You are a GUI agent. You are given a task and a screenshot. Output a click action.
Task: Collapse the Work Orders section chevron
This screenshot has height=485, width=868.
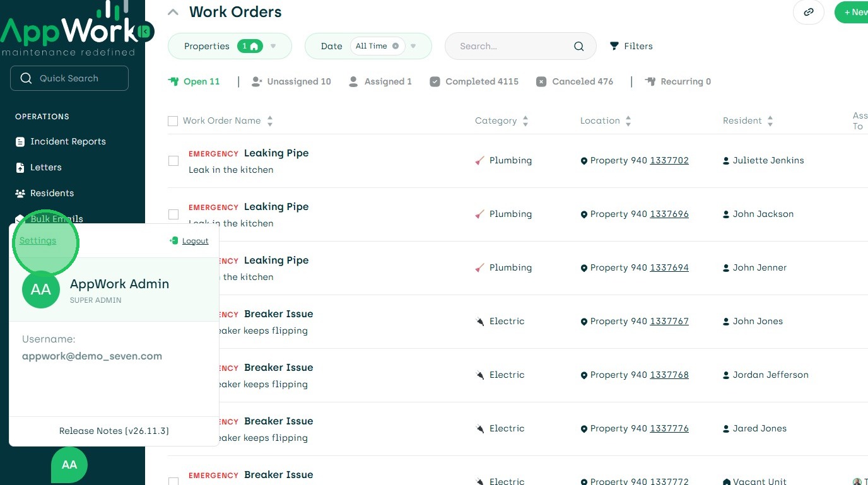click(x=173, y=12)
